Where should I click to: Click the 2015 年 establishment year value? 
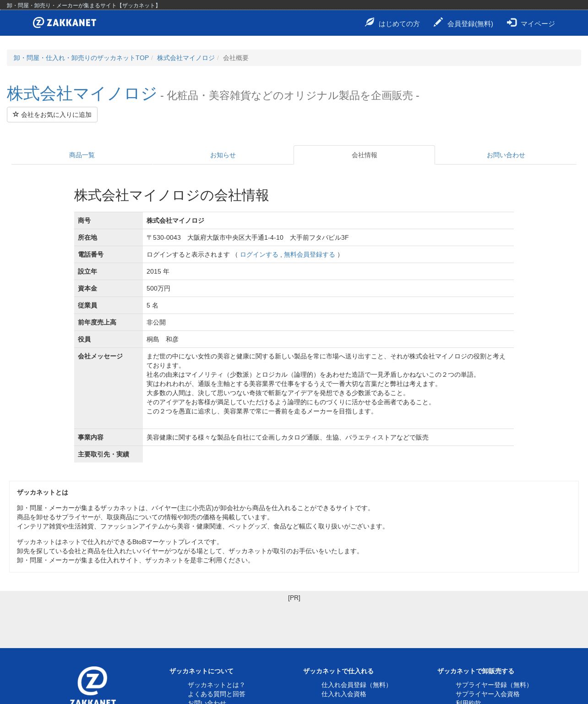[158, 271]
